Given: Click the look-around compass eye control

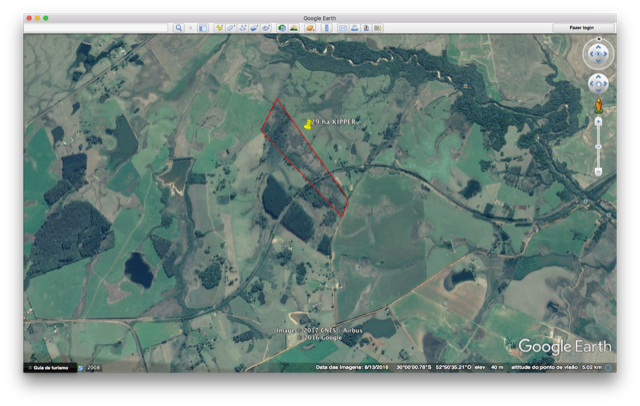Looking at the screenshot, I should [598, 53].
